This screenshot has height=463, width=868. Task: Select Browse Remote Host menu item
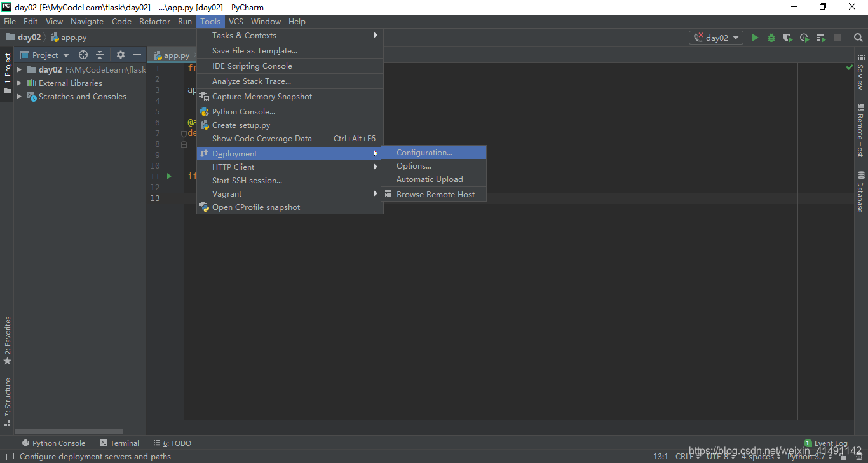click(x=433, y=195)
